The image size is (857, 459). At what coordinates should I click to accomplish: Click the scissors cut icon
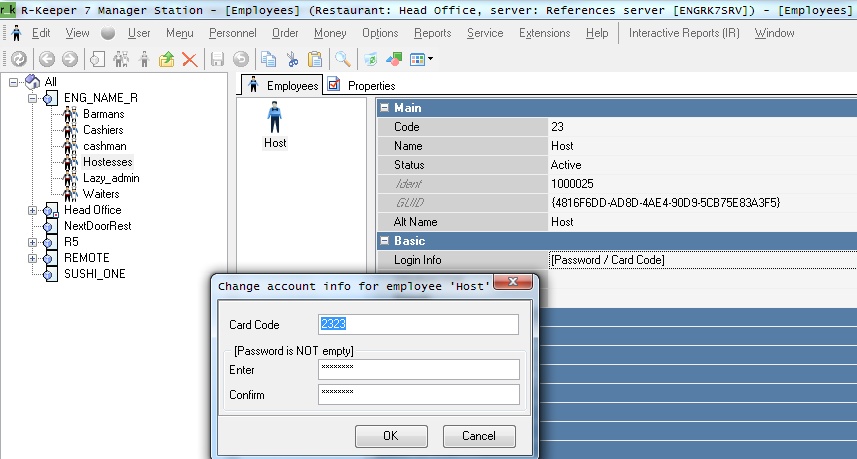click(x=292, y=59)
